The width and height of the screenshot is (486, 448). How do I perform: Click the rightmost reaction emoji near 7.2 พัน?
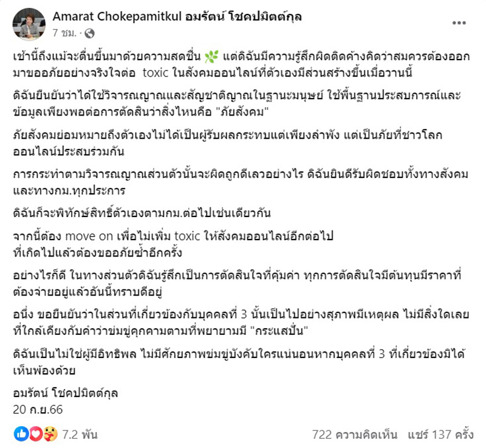tap(49, 433)
